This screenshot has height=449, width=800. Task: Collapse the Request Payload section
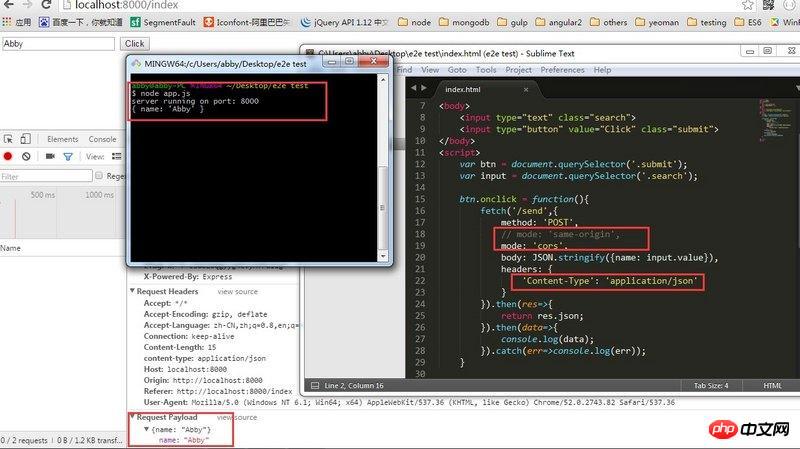point(132,417)
